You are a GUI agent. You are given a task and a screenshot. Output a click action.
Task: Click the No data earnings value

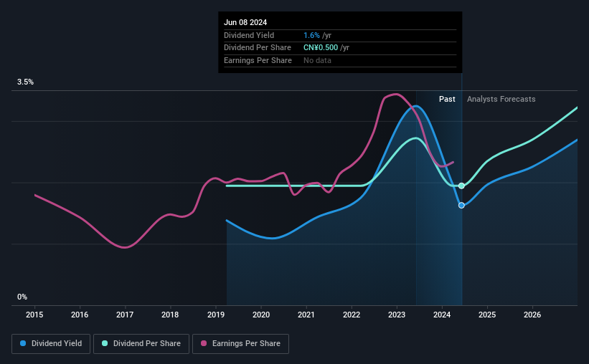tap(317, 60)
